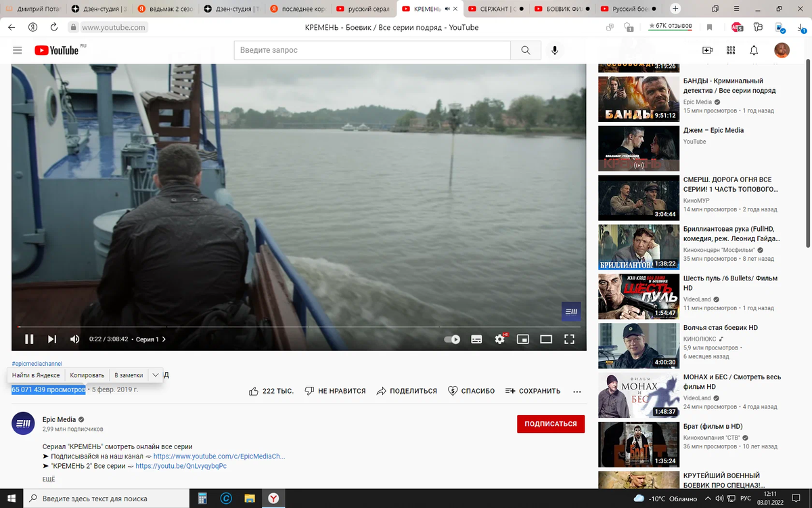Click ПОДЕЛИТЬСЯ share button
Image resolution: width=812 pixels, height=508 pixels.
coord(407,391)
